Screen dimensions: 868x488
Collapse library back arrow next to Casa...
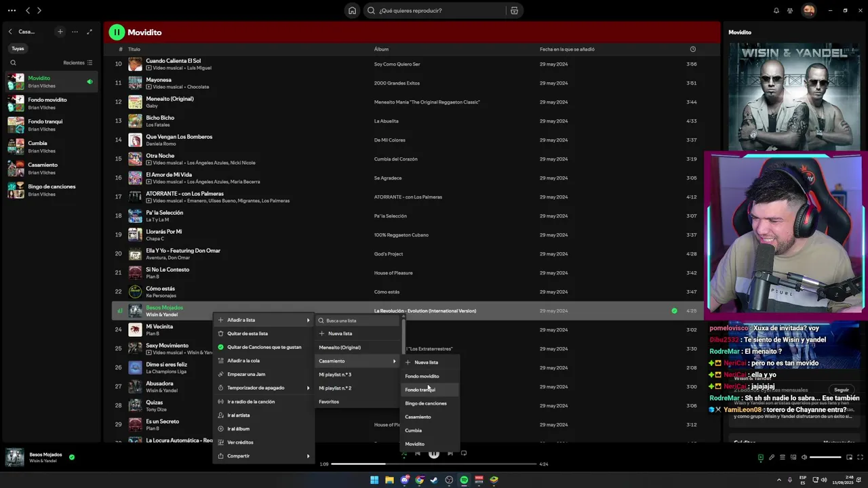[x=10, y=32]
